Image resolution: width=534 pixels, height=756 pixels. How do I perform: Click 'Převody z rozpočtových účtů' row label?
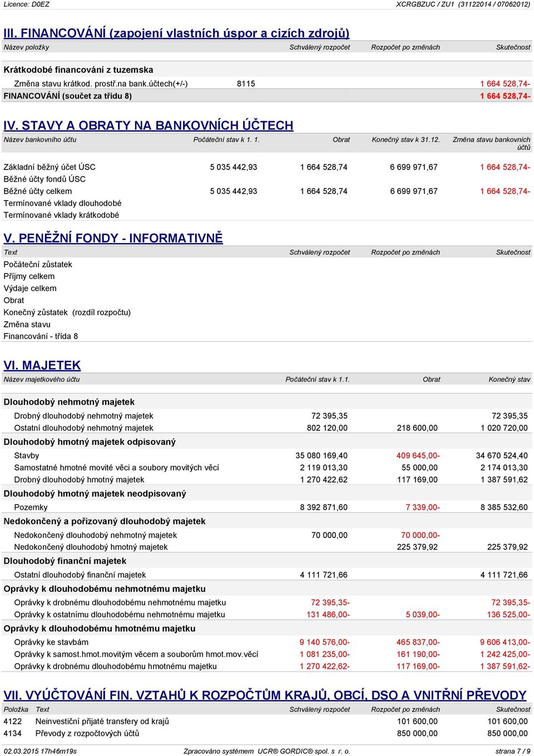click(x=87, y=734)
